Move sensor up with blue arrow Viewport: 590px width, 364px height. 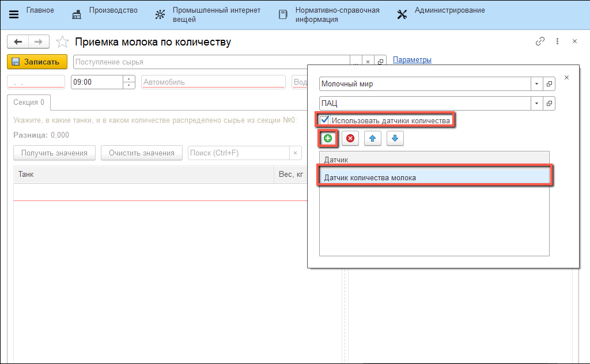372,139
